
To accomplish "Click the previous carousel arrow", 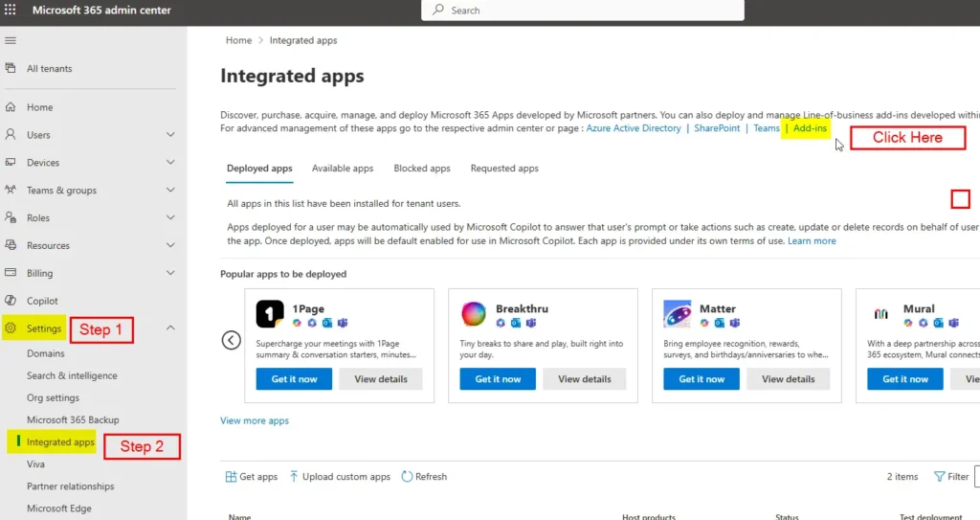I will (x=232, y=340).
